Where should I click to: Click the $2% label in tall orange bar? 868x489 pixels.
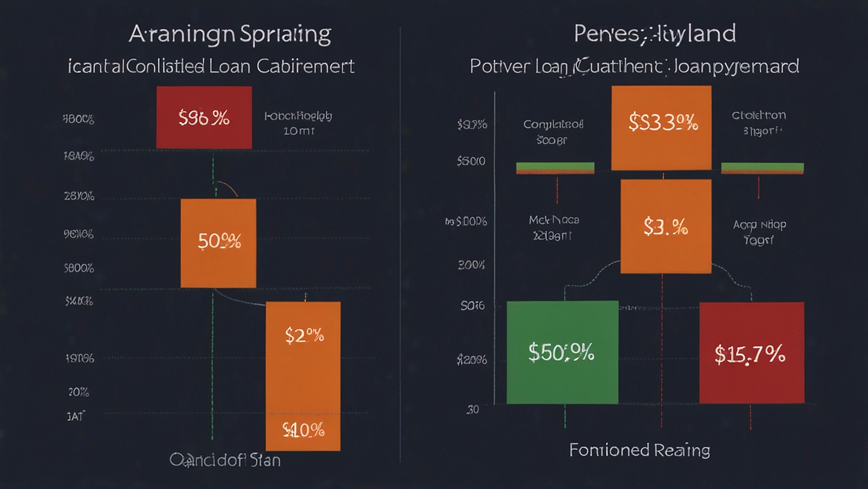click(x=304, y=335)
